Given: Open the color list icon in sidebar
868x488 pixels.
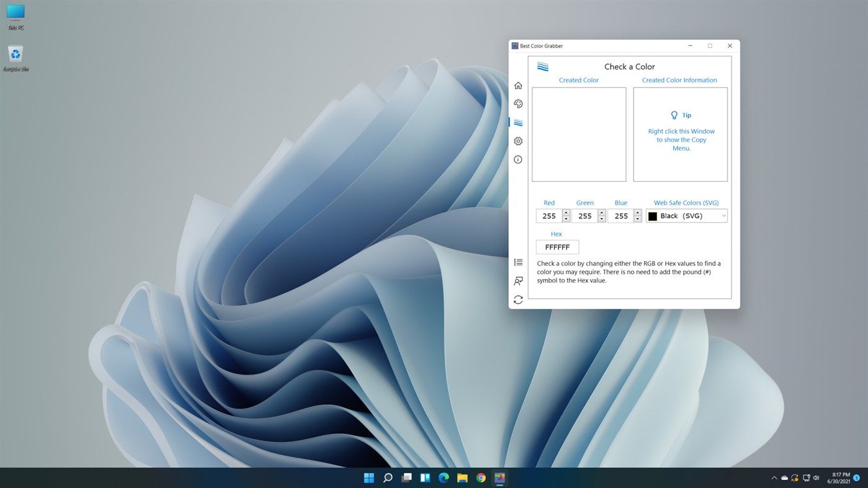Looking at the screenshot, I should pyautogui.click(x=518, y=262).
